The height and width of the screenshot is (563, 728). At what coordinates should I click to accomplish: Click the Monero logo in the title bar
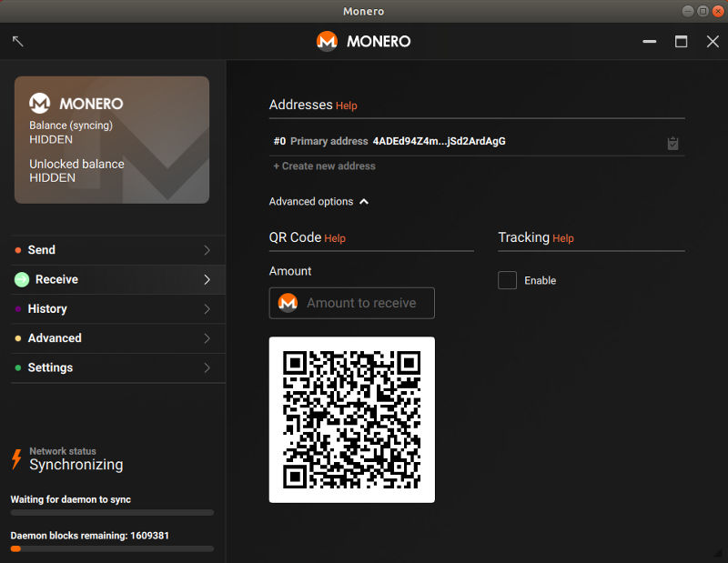point(326,41)
